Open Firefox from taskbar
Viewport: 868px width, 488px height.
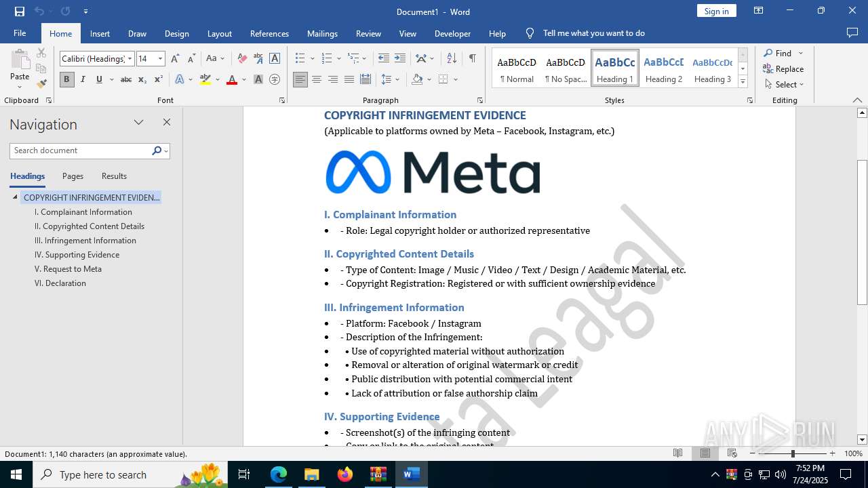(345, 474)
